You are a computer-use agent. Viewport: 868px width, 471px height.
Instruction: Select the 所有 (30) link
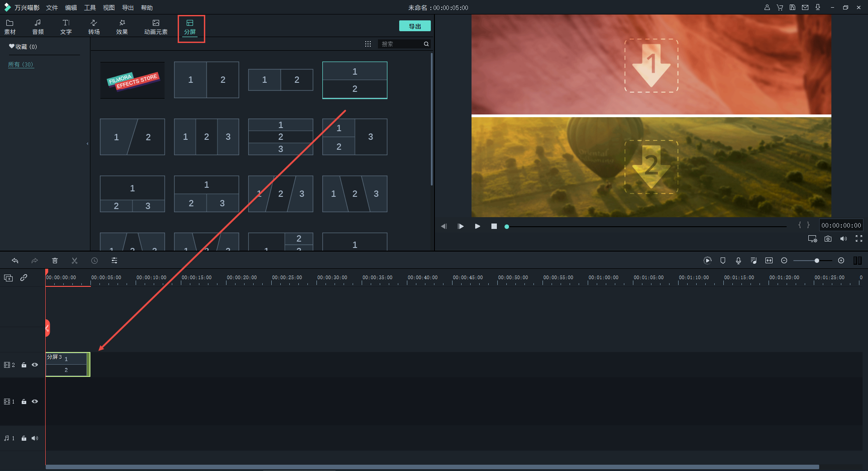coord(21,65)
